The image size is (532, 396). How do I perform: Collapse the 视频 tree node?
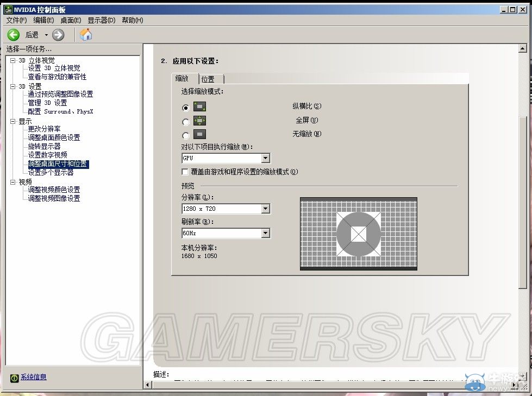(13, 182)
